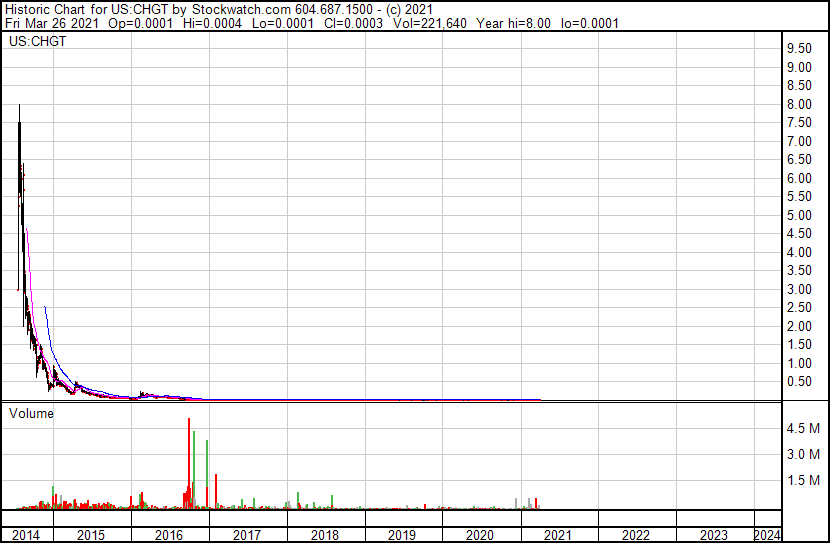Click the Hi=0.0004 header value
The image size is (830, 543).
pyautogui.click(x=212, y=23)
